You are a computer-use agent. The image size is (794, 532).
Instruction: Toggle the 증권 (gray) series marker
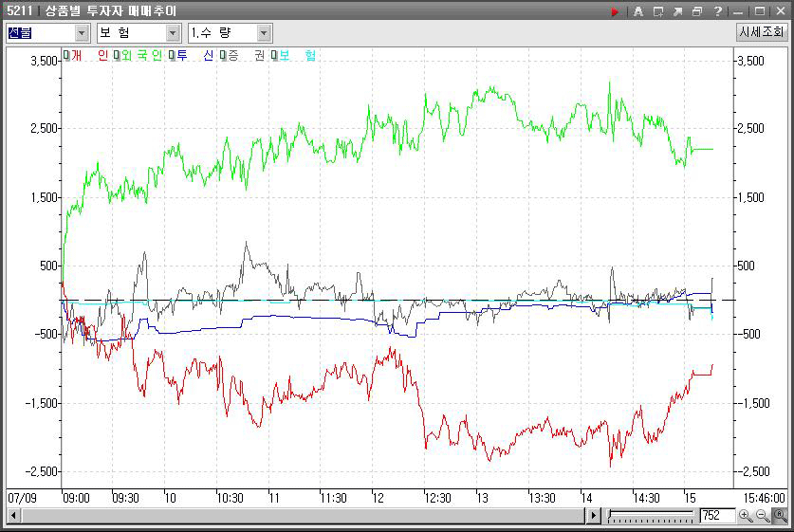click(223, 55)
